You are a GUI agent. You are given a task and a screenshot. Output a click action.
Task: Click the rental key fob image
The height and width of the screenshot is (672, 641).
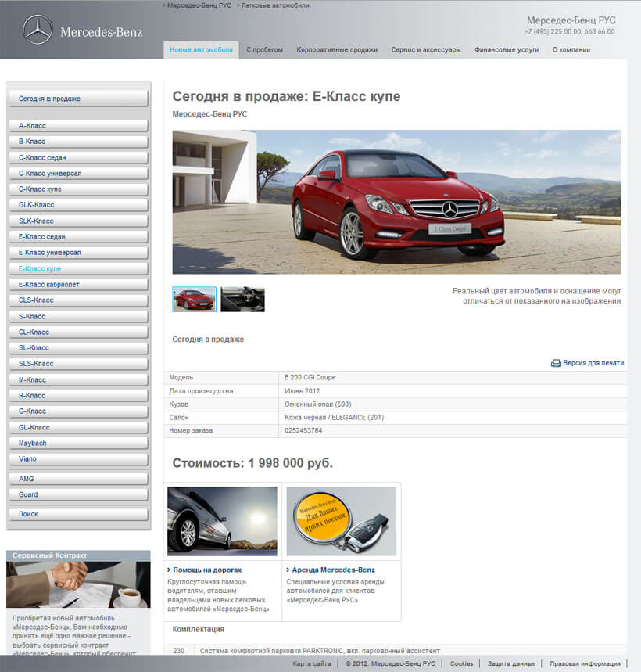pyautogui.click(x=342, y=521)
